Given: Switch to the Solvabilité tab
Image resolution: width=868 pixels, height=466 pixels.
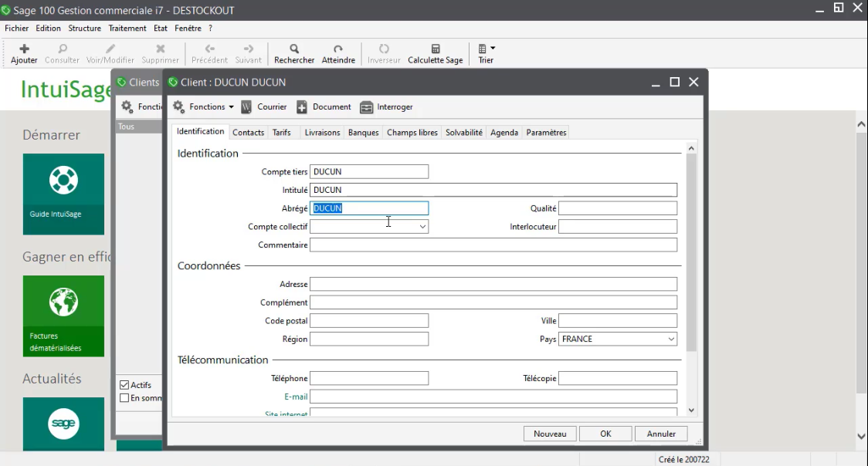Looking at the screenshot, I should 464,133.
